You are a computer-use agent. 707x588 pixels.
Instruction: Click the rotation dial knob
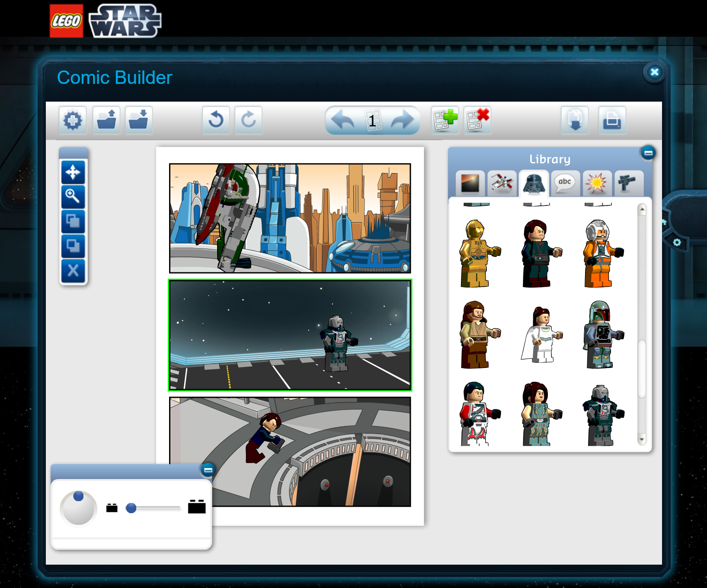(x=78, y=496)
